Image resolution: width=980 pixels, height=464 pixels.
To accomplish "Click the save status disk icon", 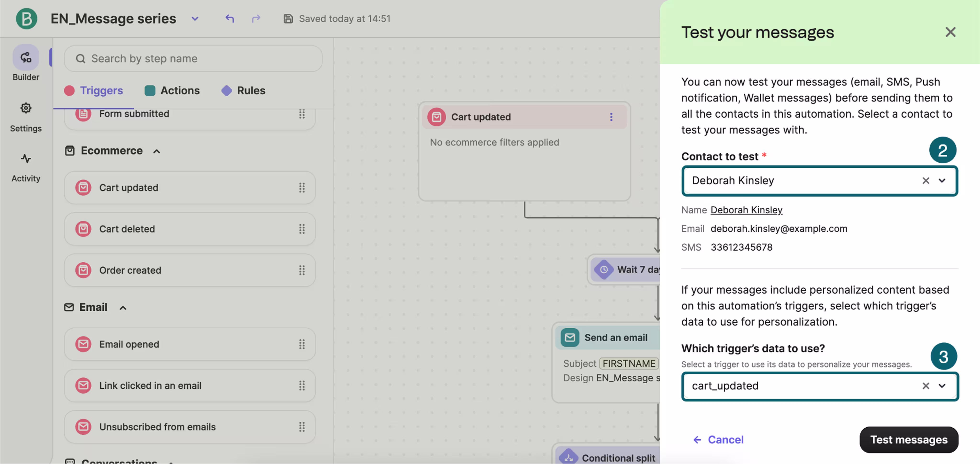I will tap(288, 19).
